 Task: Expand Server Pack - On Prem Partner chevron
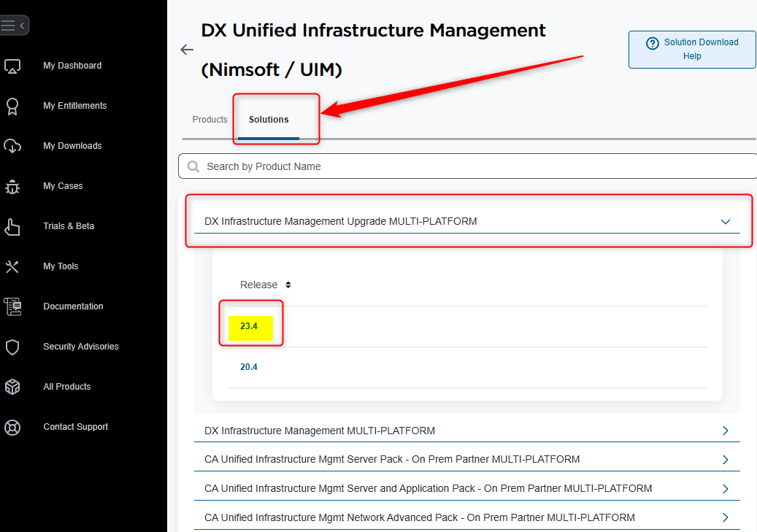tap(725, 460)
